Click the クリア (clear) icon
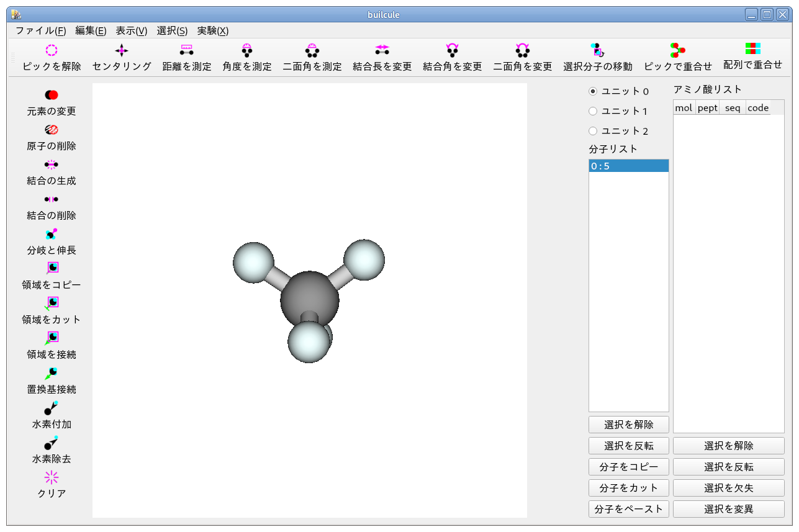 click(x=51, y=485)
